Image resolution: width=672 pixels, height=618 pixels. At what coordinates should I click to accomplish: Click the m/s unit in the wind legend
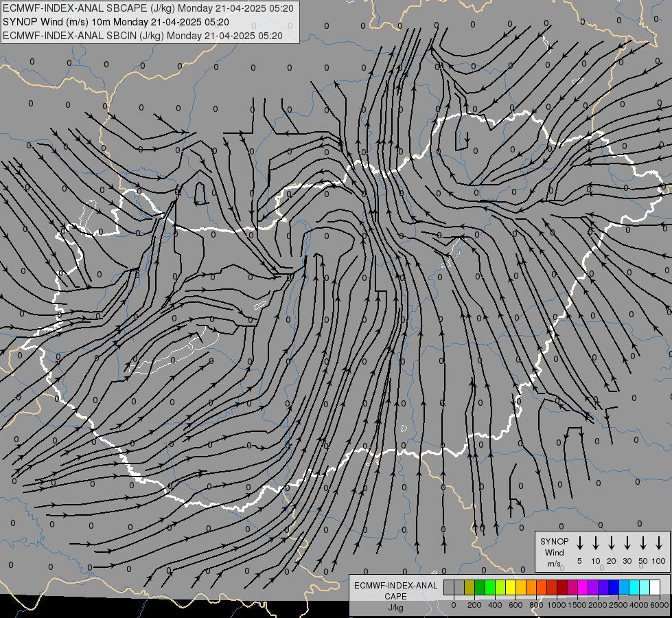tap(554, 564)
